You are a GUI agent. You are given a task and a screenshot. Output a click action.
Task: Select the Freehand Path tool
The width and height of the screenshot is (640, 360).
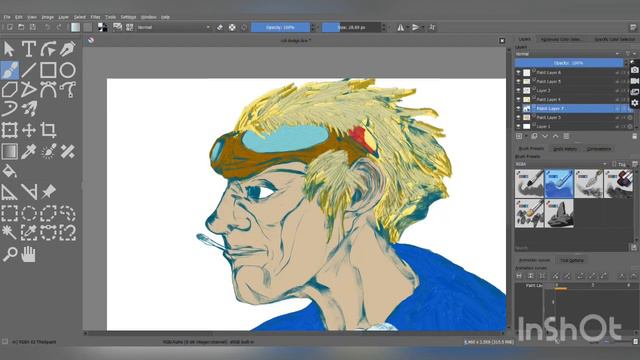pyautogui.click(x=67, y=89)
